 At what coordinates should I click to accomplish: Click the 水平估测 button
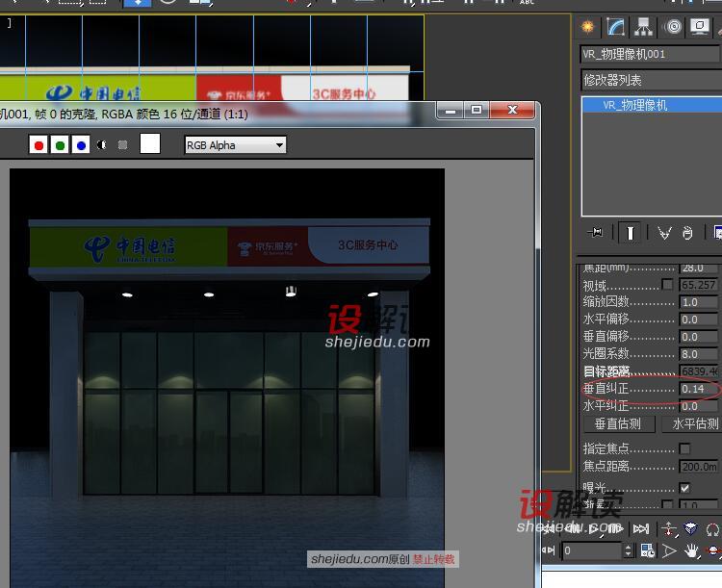click(693, 423)
